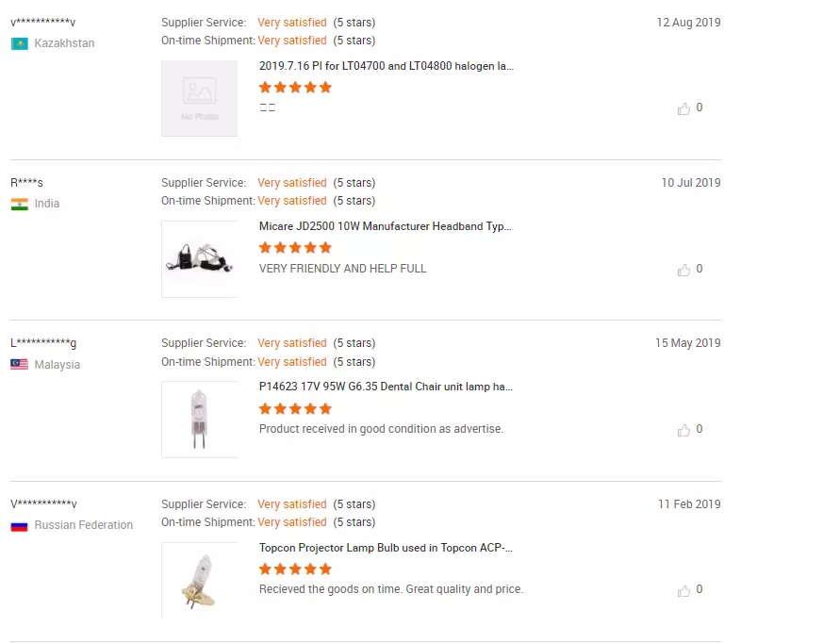Viewport: 840px width, 643px height.
Task: Click the No Photo placeholder thumbnail
Action: 199,98
